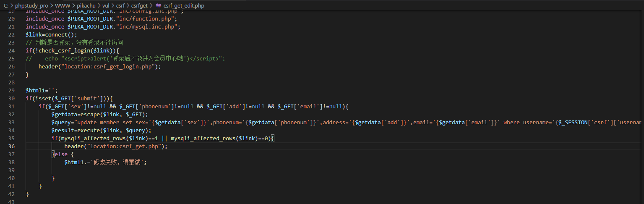Image resolution: width=644 pixels, height=204 pixels.
Task: Click $getdata=escape($link, $_GET); line
Action: click(100, 115)
